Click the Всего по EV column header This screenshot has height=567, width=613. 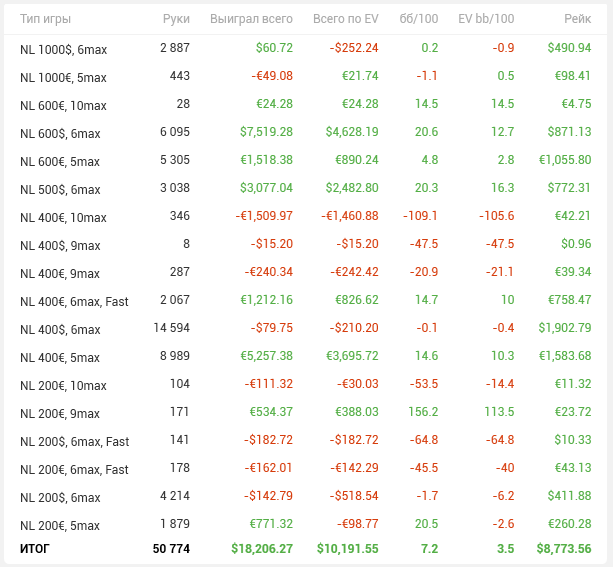tap(346, 19)
